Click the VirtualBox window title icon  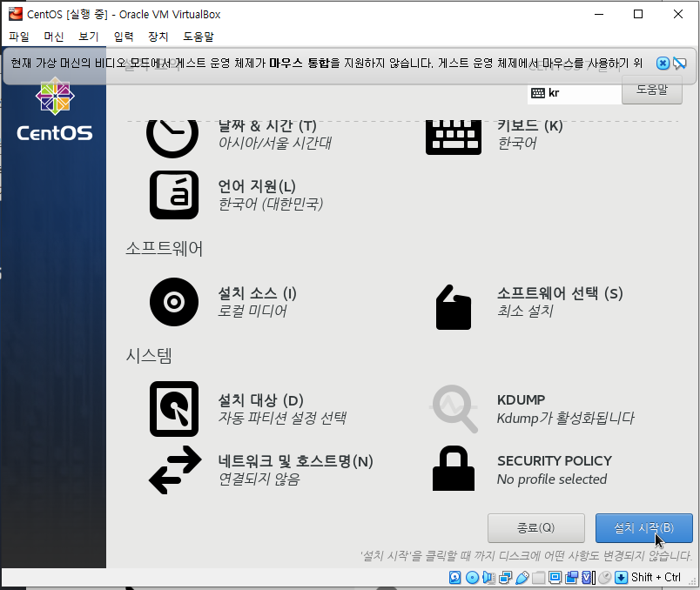point(16,14)
